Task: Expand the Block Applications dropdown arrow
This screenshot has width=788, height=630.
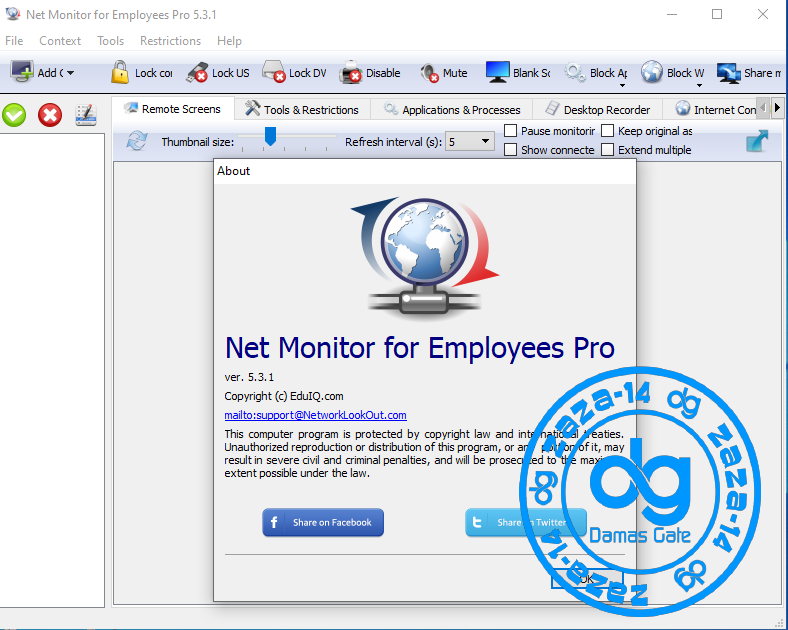Action: [x=622, y=86]
